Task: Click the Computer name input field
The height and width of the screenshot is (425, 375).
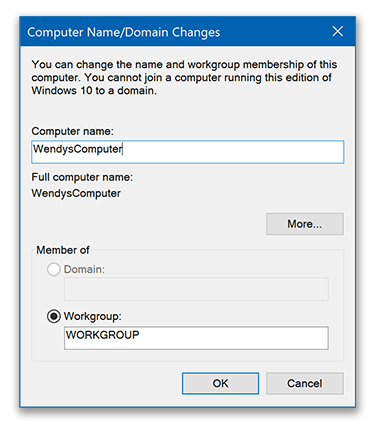Action: click(x=187, y=152)
